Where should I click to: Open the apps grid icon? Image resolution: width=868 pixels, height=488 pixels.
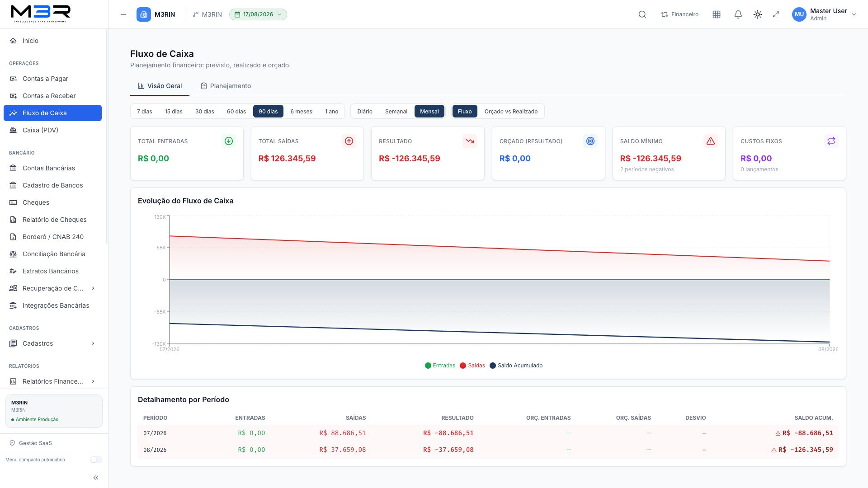717,14
